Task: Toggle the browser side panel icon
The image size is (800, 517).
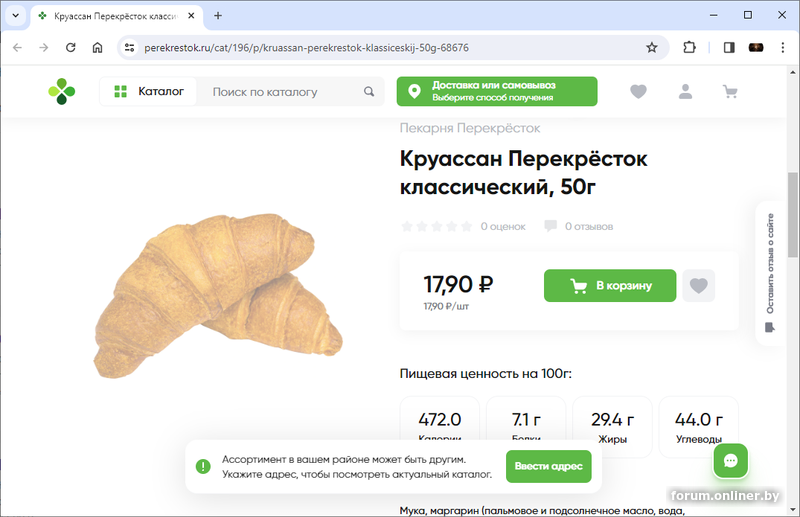Action: (x=729, y=47)
